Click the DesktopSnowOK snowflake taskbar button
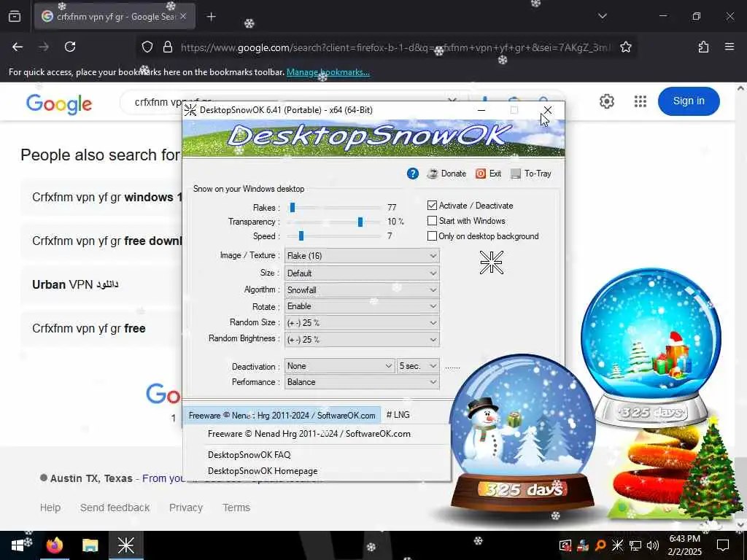Screen dimensions: 747x560 tap(125, 545)
